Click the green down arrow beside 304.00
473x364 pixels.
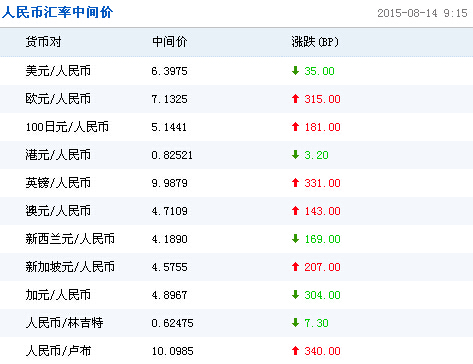coord(295,295)
